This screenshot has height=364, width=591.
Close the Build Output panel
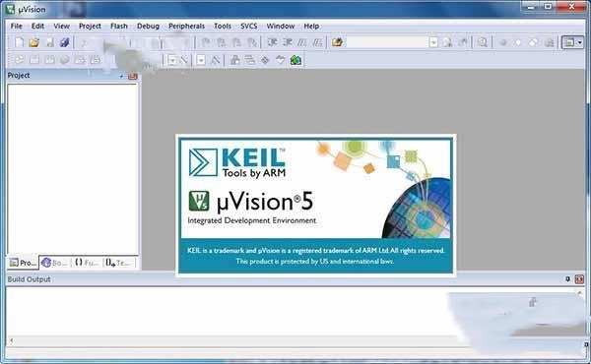(x=579, y=279)
